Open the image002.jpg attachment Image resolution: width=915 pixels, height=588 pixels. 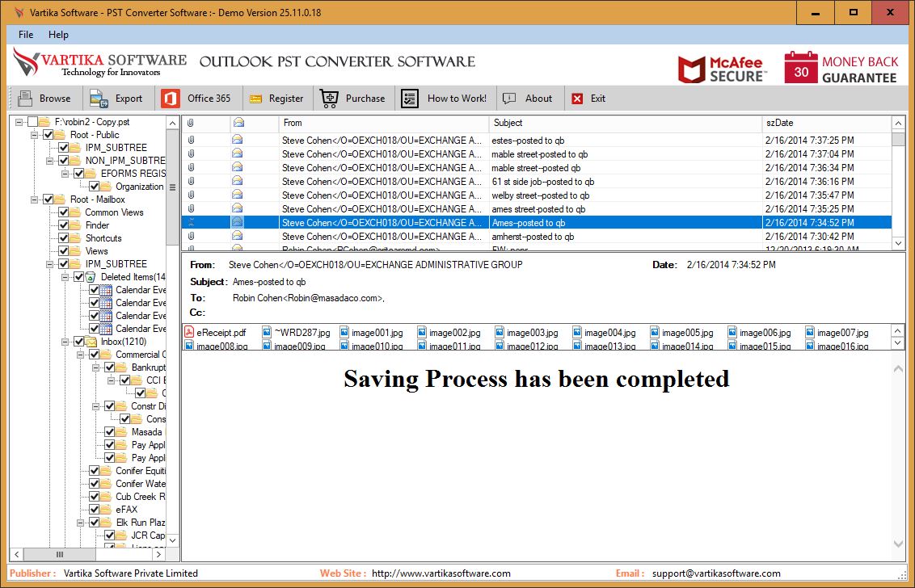pyautogui.click(x=449, y=333)
